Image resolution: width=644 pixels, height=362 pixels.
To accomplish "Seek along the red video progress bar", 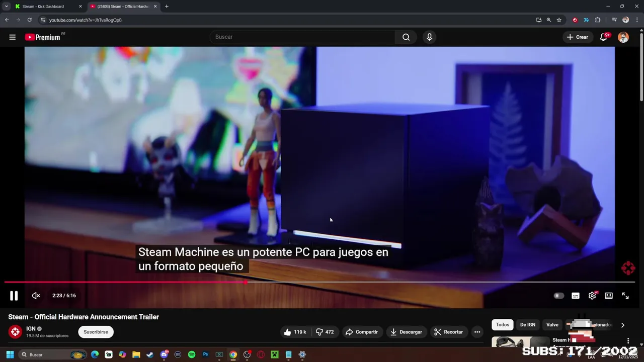I will click(319, 282).
